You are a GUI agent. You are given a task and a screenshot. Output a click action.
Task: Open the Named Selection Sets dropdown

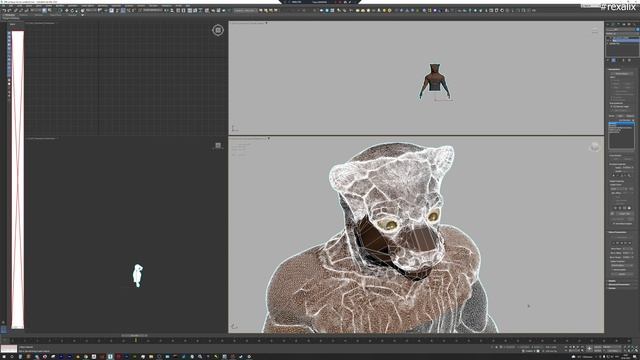click(153, 10)
